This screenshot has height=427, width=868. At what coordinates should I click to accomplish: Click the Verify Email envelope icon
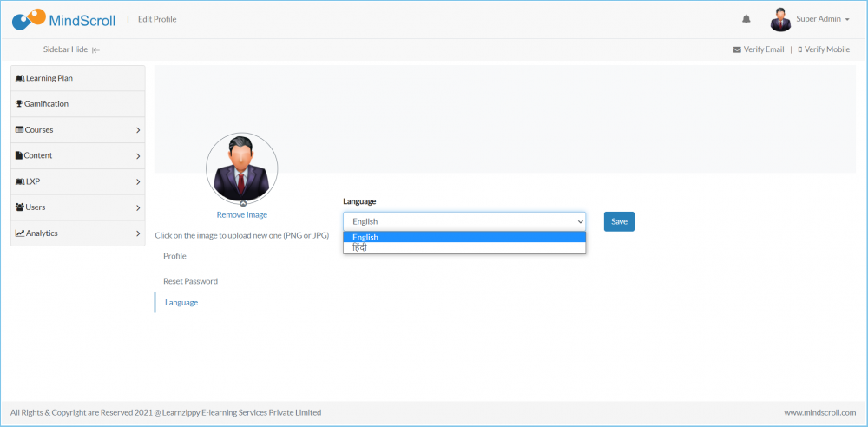[737, 49]
